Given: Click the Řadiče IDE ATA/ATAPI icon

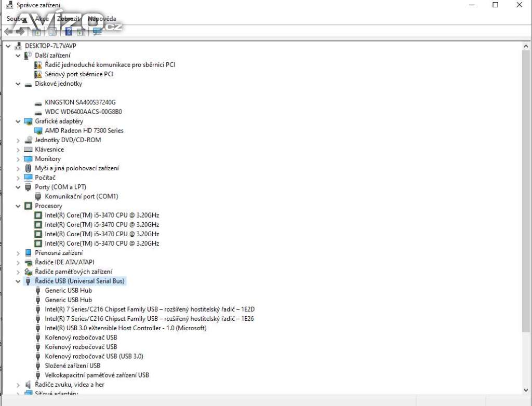Looking at the screenshot, I should pos(28,262).
